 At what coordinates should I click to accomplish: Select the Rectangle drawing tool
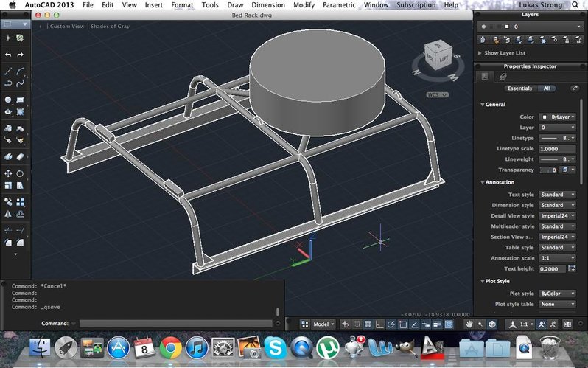click(20, 100)
